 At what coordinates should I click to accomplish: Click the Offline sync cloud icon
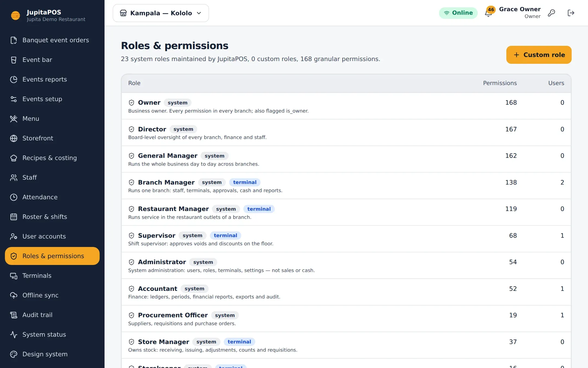click(x=14, y=295)
